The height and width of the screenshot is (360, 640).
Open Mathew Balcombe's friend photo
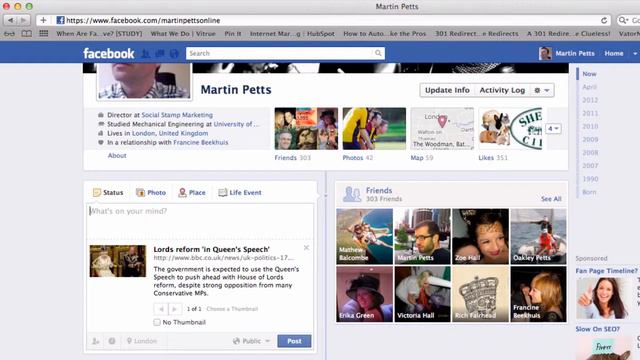(x=364, y=236)
